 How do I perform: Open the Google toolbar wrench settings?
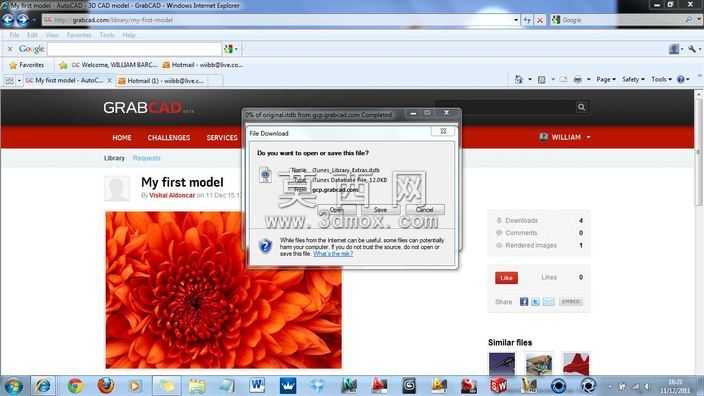tap(692, 49)
